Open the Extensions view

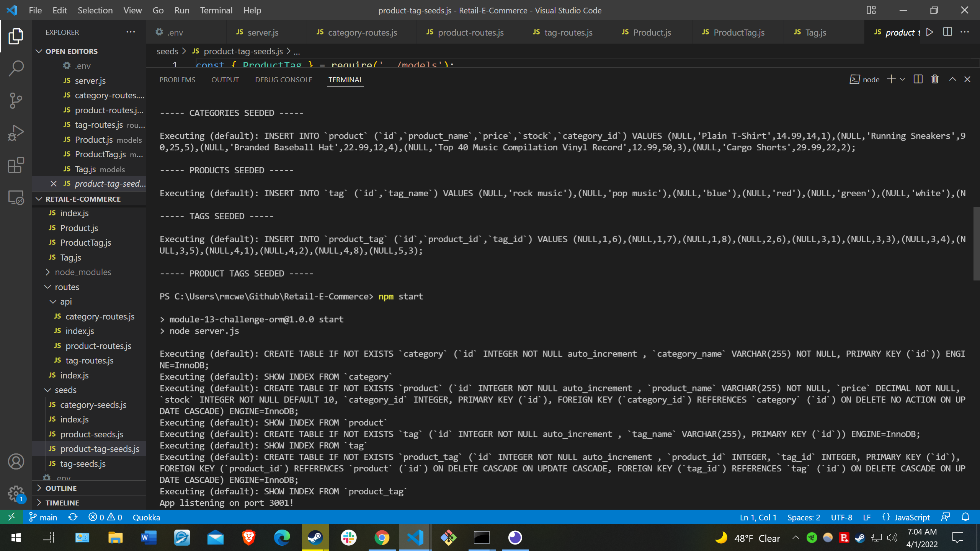pos(16,165)
